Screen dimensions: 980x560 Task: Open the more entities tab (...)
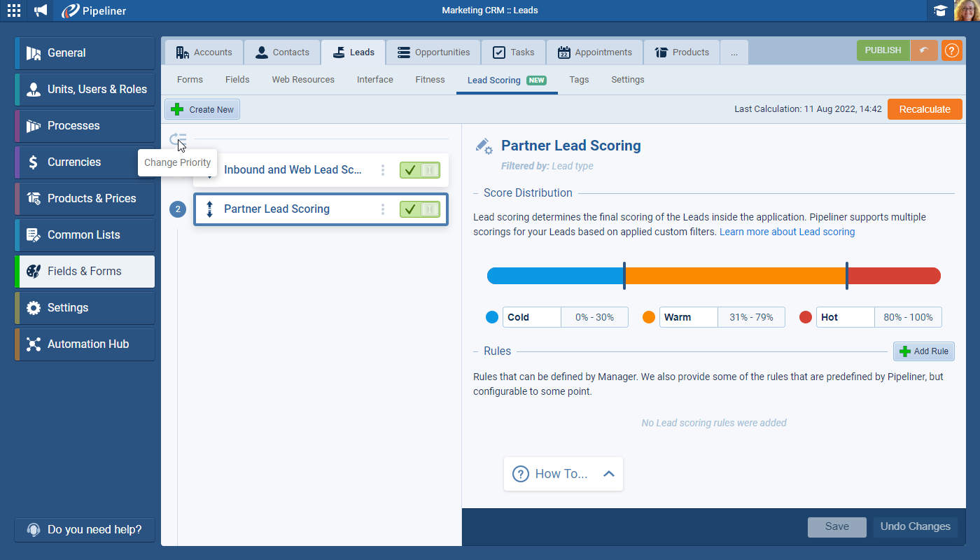734,52
